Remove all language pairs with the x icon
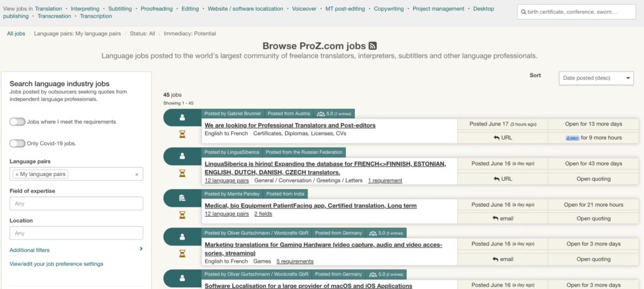The image size is (644, 289). [136, 175]
